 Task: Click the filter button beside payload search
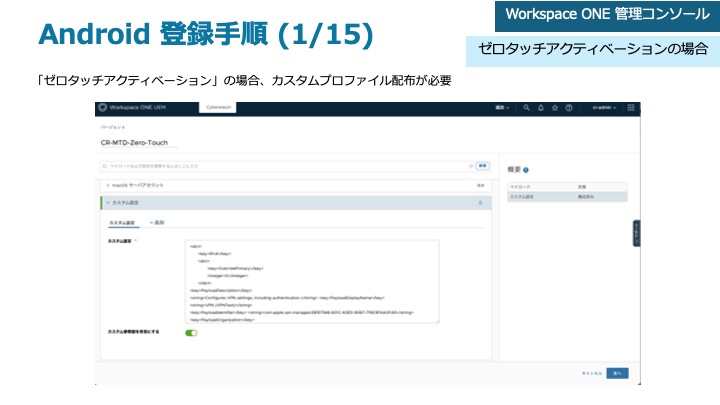coord(483,166)
